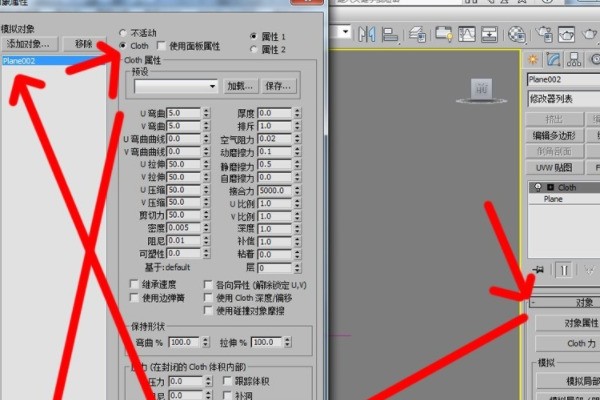Screen dimensions: 600x400
Task: Open the Material Editor icon
Action: tap(516, 33)
